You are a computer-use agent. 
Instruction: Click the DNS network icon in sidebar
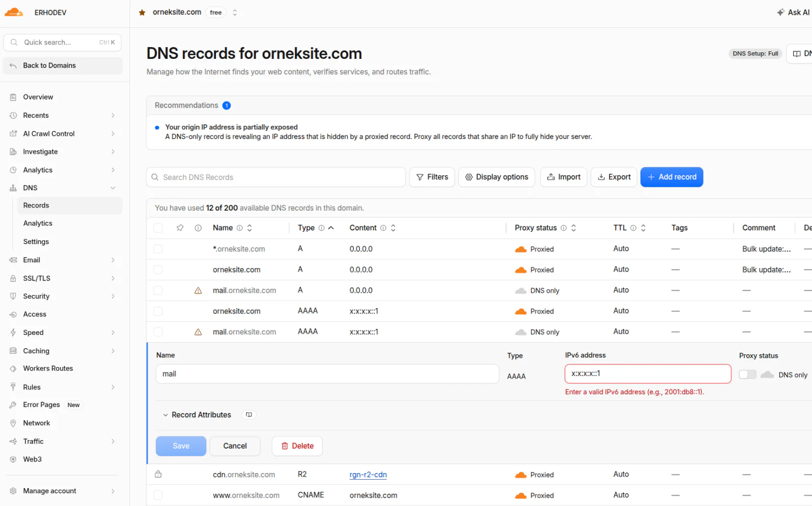coord(13,188)
